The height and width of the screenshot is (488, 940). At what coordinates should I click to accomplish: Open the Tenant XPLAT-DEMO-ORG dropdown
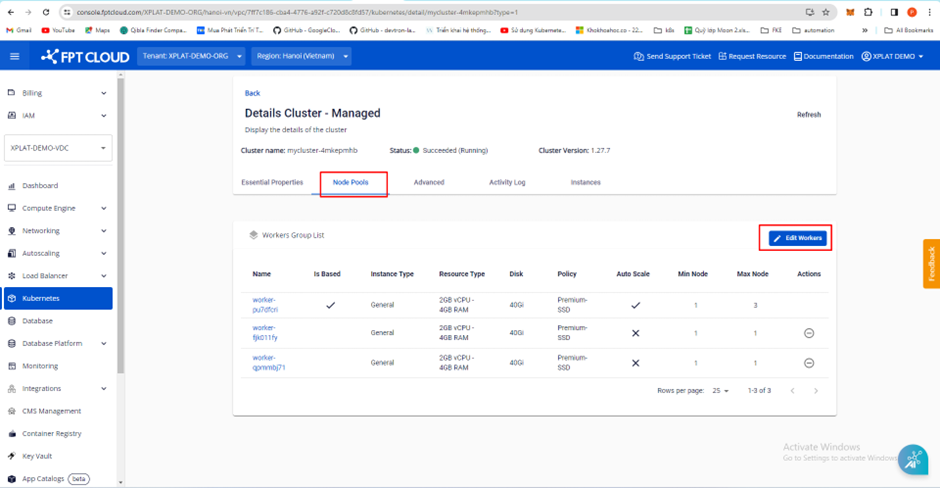tap(191, 56)
